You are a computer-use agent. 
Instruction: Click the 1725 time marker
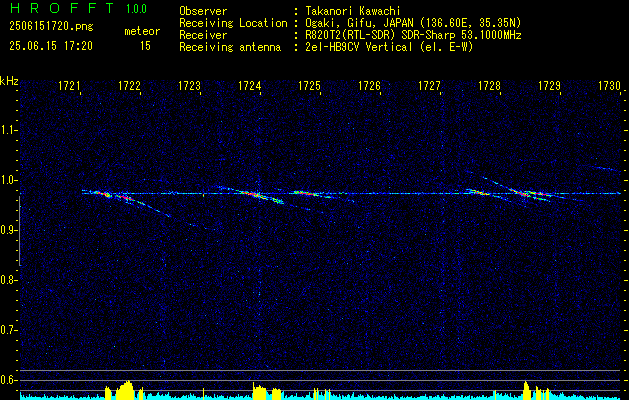point(309,85)
